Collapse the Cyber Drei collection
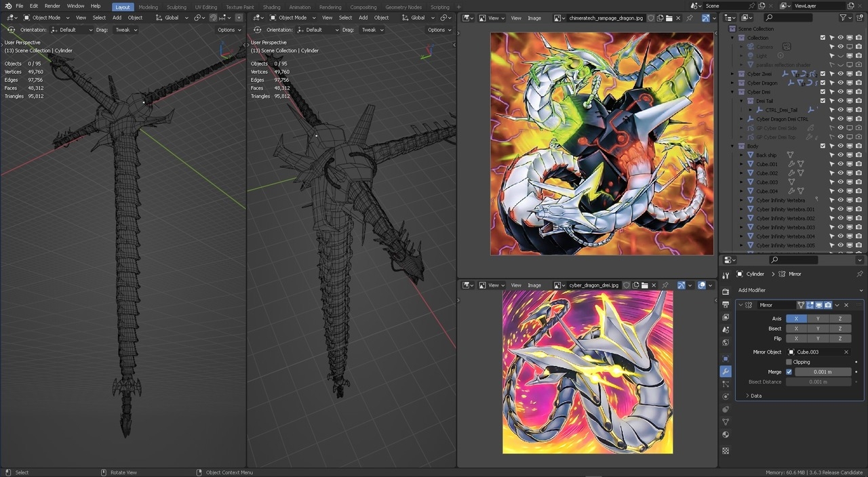This screenshot has width=868, height=477. [733, 92]
